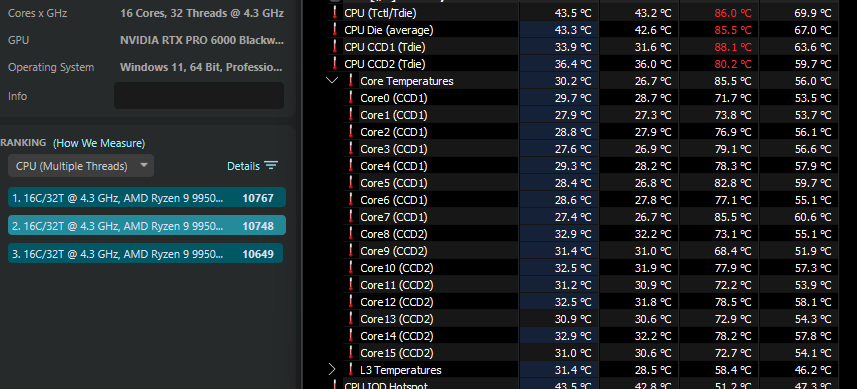Click thermometer icon beside Core15 (CCD2)
This screenshot has width=857, height=389.
point(351,352)
